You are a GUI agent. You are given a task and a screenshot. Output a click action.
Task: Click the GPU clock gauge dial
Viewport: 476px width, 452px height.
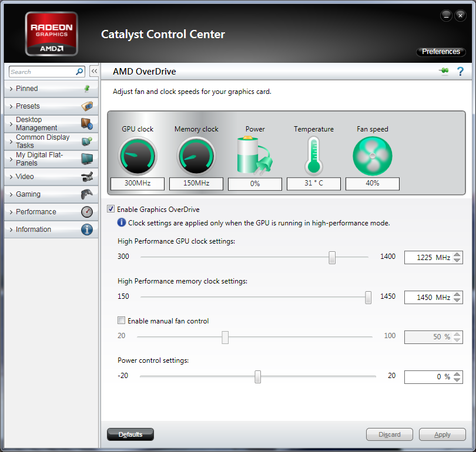pyautogui.click(x=138, y=156)
